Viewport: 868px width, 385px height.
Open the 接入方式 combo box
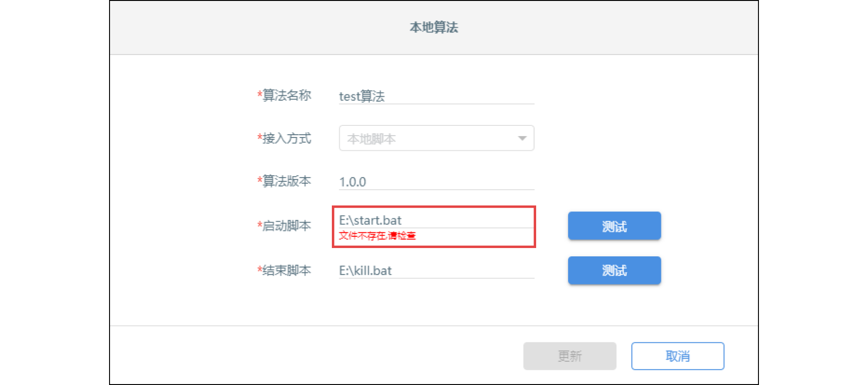(436, 138)
